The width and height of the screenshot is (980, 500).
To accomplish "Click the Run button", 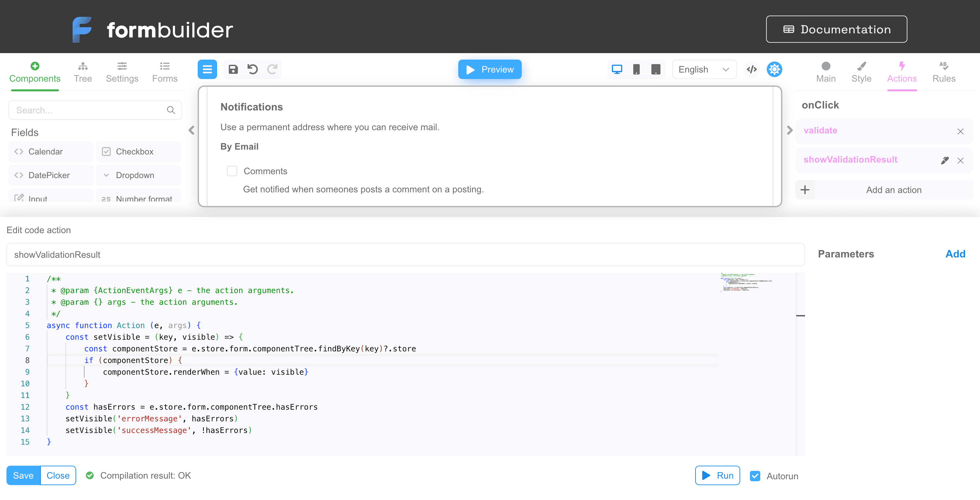I will (x=717, y=475).
